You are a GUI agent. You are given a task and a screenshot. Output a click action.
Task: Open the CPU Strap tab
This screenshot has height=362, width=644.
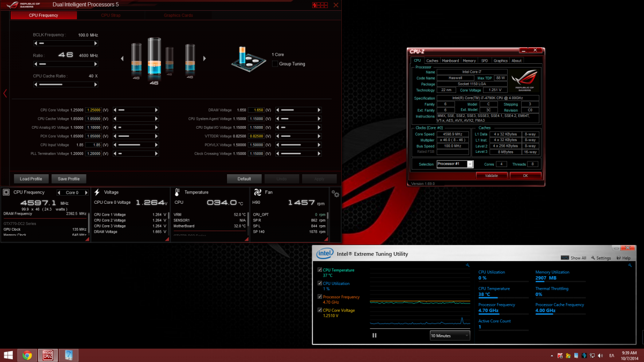[111, 16]
